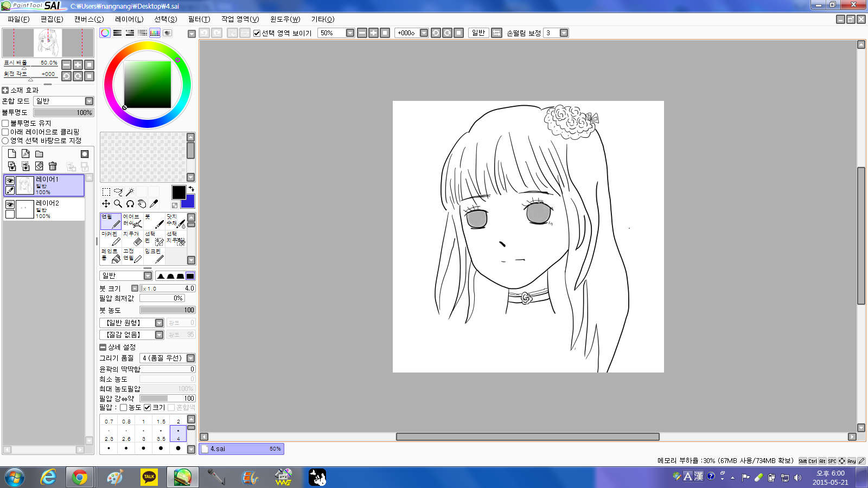Create a new normal layer

pyautogui.click(x=12, y=154)
